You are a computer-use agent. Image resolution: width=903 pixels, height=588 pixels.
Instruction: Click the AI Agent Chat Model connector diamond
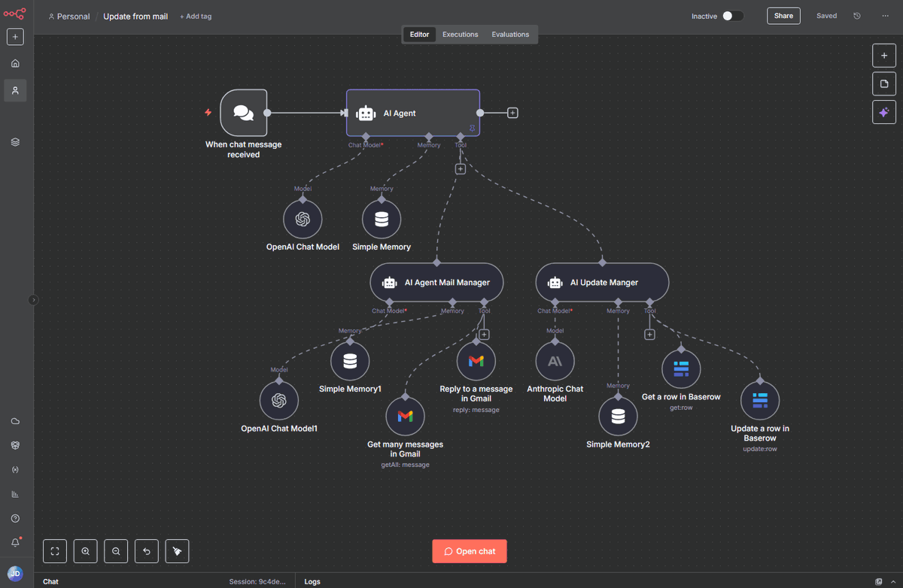(x=366, y=136)
